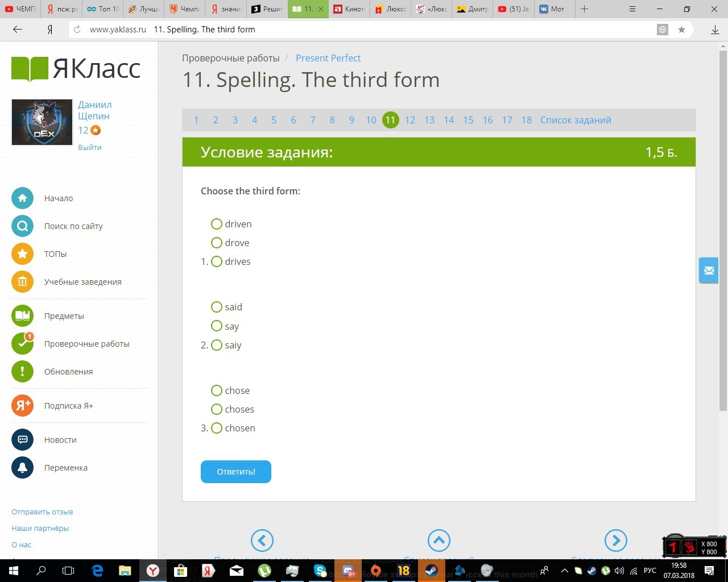Click the Переменка bell icon
This screenshot has height=582, width=728.
[x=22, y=468]
